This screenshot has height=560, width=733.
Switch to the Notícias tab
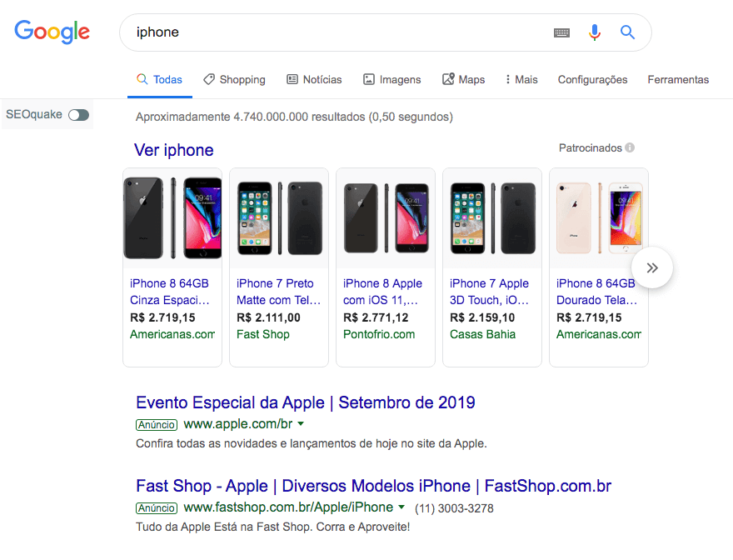click(x=314, y=79)
